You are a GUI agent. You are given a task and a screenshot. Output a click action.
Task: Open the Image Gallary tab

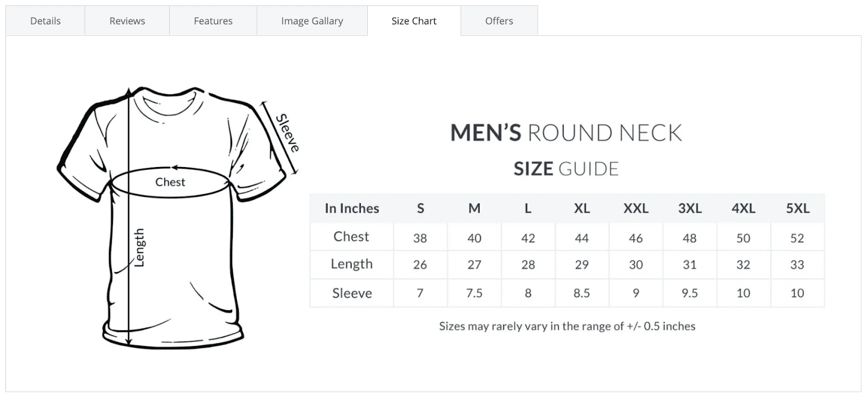[311, 21]
